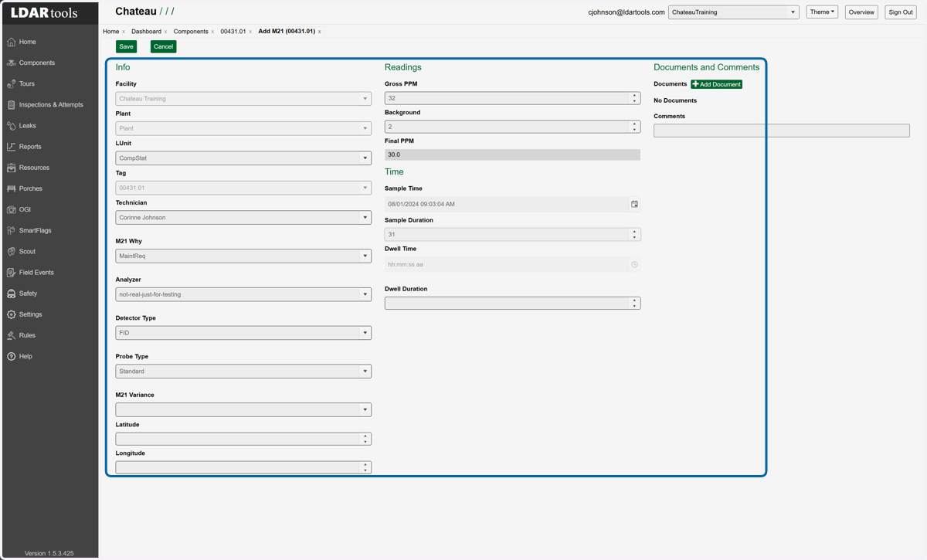Adjust the Longitude stepper arrows
The height and width of the screenshot is (560, 927).
365,467
